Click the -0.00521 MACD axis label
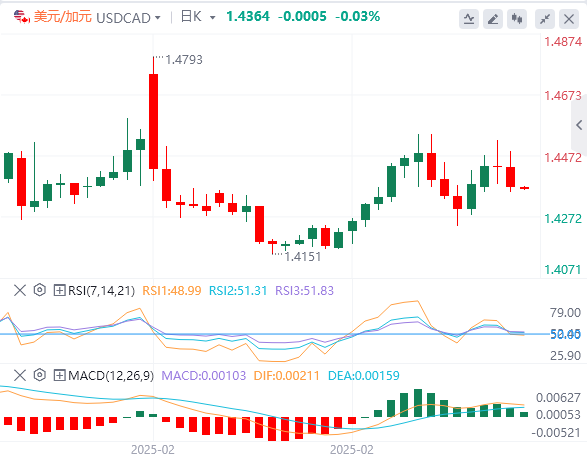 (x=556, y=433)
